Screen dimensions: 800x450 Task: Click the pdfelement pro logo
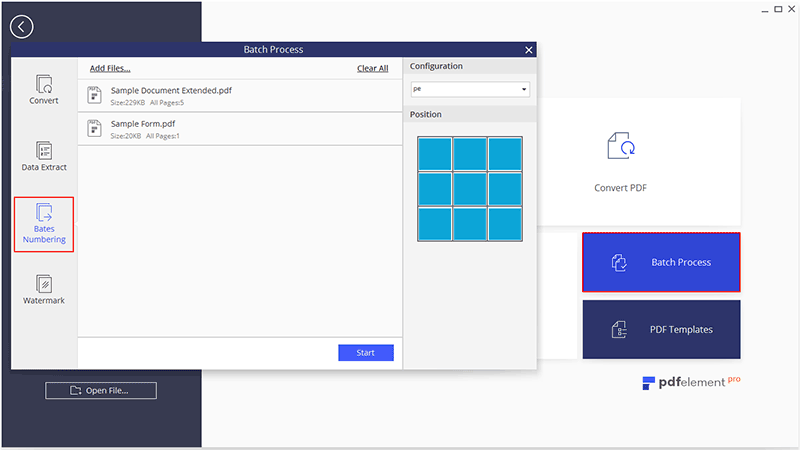click(x=691, y=382)
